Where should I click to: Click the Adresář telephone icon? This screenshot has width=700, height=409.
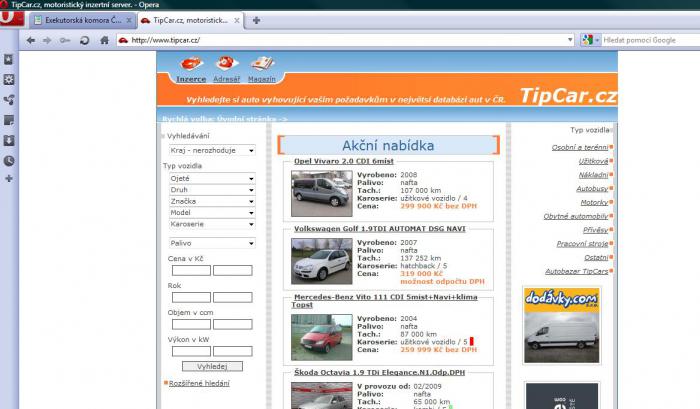224,64
